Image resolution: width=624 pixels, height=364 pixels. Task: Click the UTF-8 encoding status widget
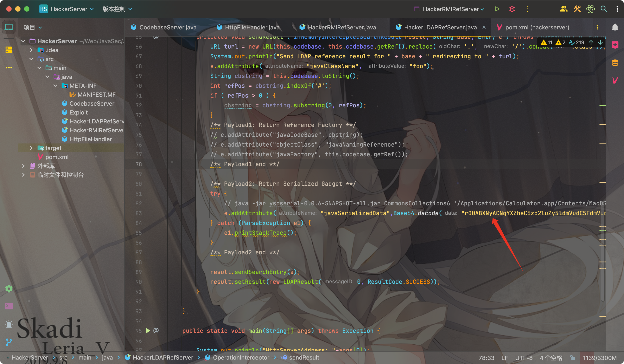point(524,358)
